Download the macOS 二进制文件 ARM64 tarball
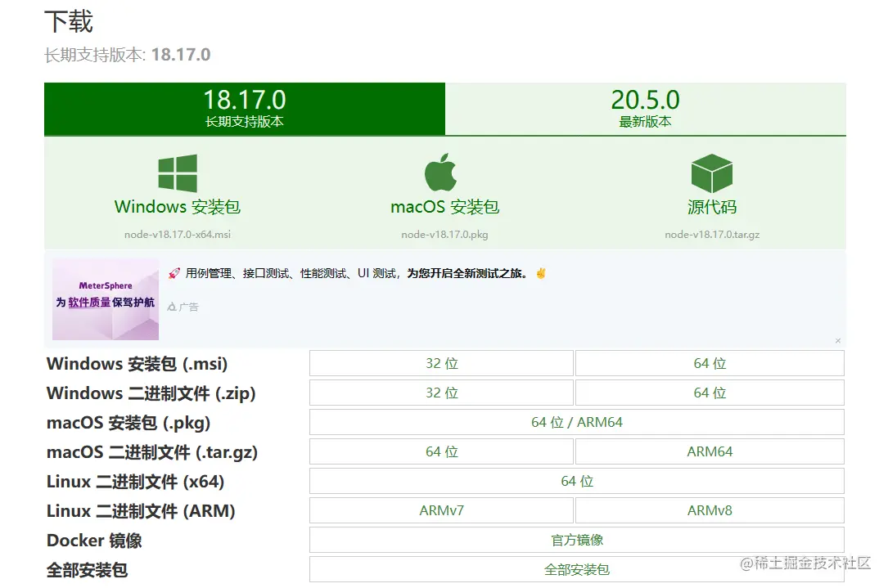Screen dimensions: 888x588 [x=710, y=451]
